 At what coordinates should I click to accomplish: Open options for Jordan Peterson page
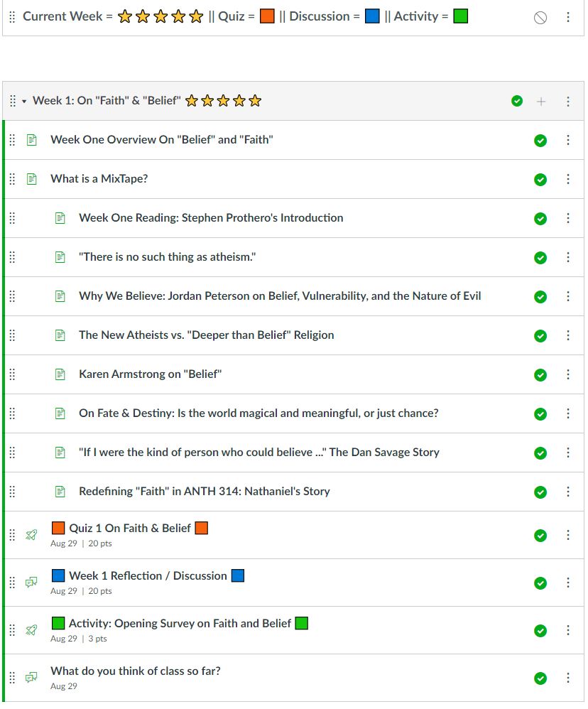click(x=567, y=296)
